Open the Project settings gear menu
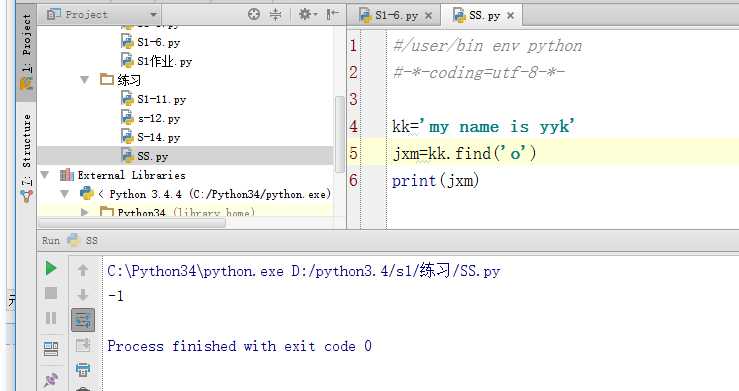This screenshot has height=391, width=739. coord(307,15)
